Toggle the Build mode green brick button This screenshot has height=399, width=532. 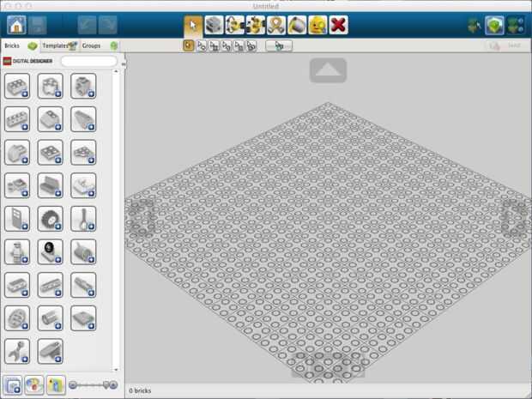point(494,25)
